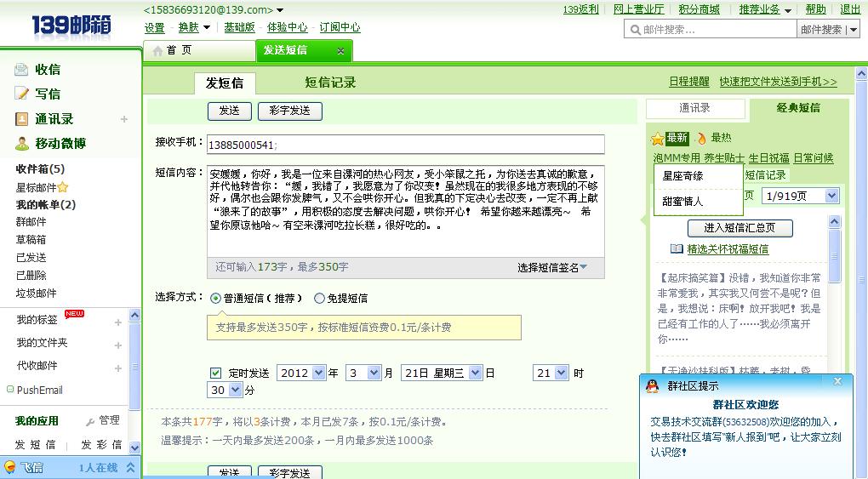Select 免提短信 radio button
The width and height of the screenshot is (868, 479).
[319, 299]
